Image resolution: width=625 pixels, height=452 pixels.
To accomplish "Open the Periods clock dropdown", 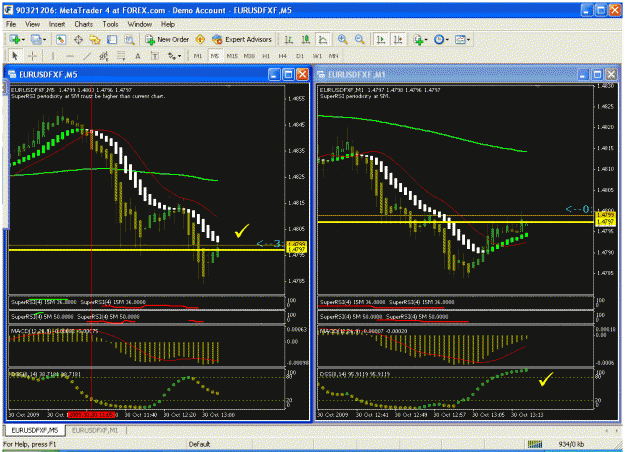I will click(x=441, y=39).
